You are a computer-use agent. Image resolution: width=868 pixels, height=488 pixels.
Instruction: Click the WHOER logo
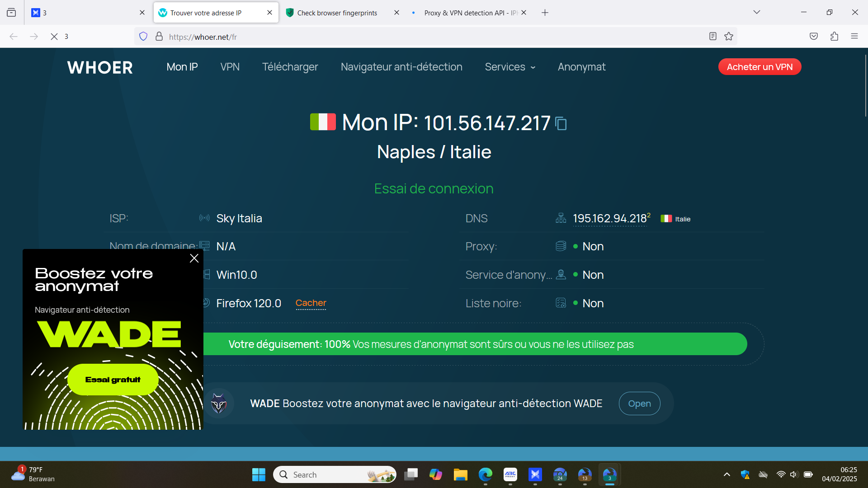pos(100,67)
